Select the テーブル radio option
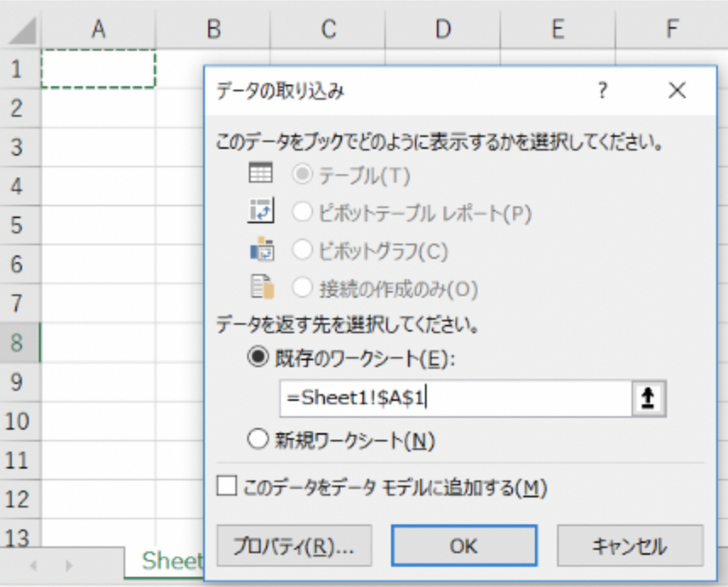 click(302, 174)
